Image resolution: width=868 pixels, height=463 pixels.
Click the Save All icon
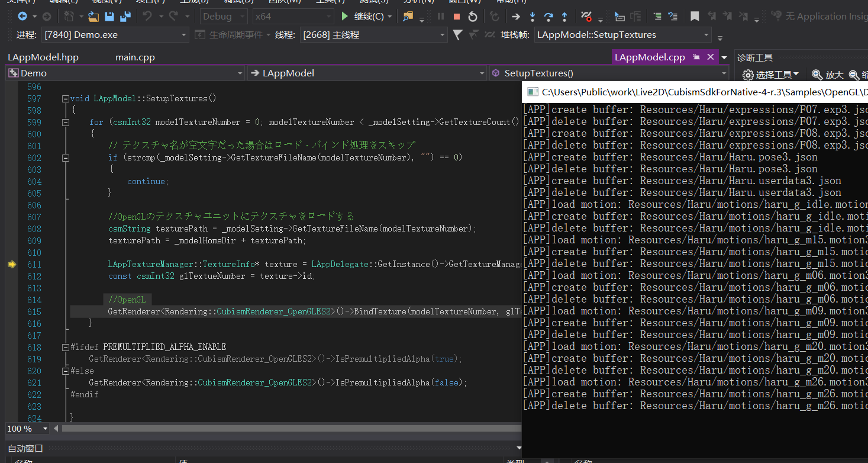(124, 17)
